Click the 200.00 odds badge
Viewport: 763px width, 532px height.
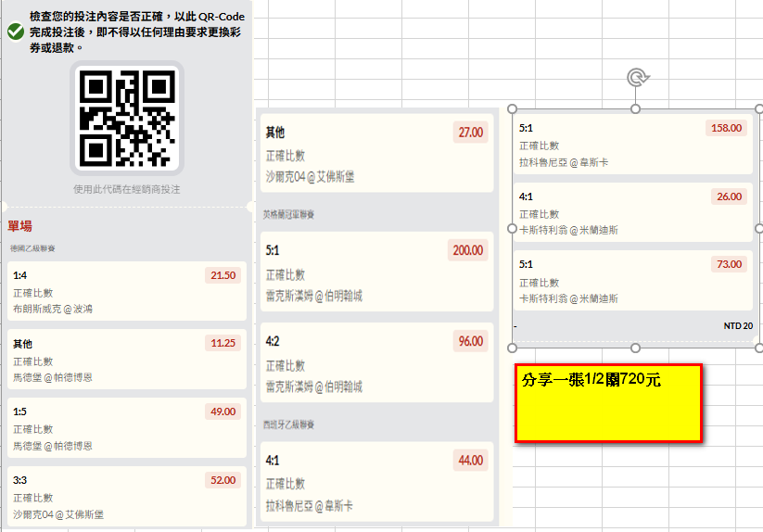click(466, 250)
